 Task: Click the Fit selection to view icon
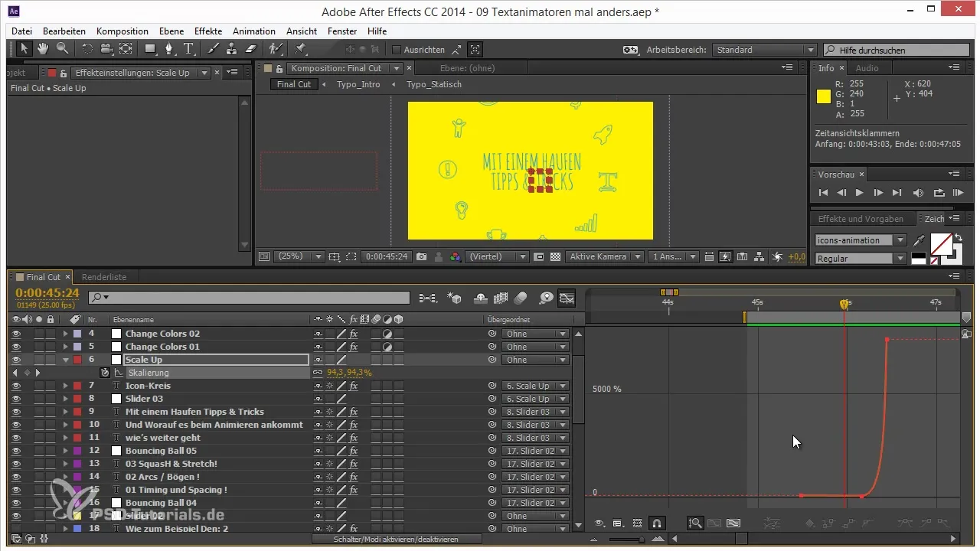[x=714, y=523]
